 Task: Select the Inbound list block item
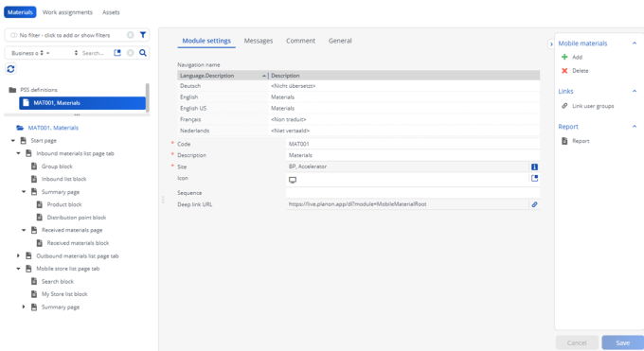pyautogui.click(x=63, y=179)
